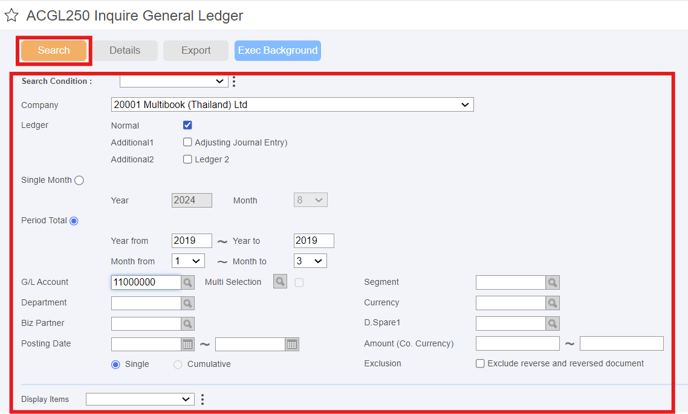The width and height of the screenshot is (688, 414).
Task: Select the Period Total radio button
Action: pos(74,221)
